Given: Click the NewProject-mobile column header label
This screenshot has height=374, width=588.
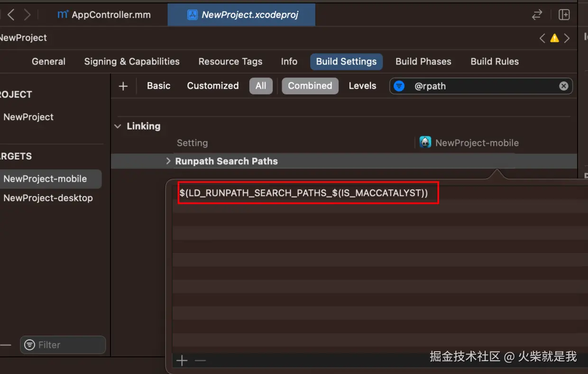Looking at the screenshot, I should (x=477, y=143).
